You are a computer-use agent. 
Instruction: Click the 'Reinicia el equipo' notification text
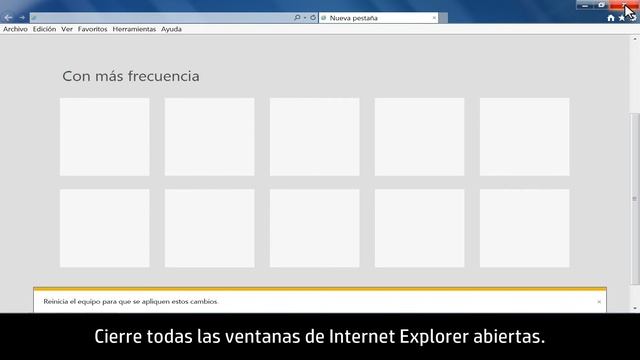[130, 302]
